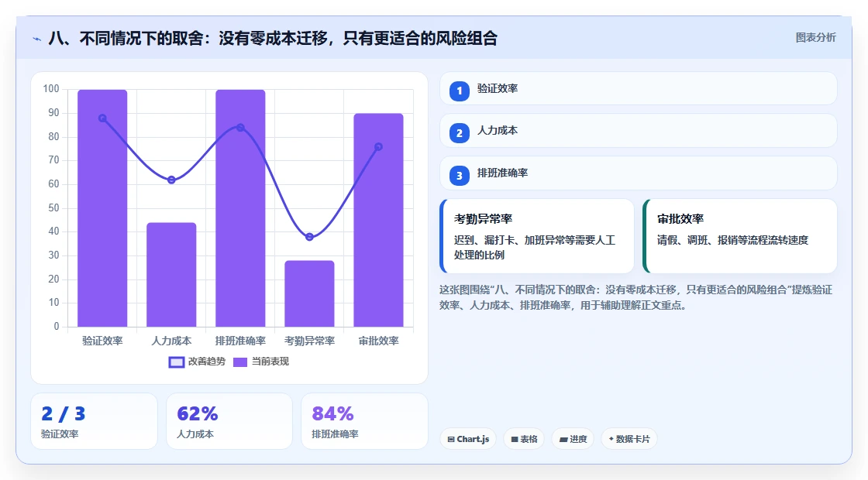Screen dimensions: 868x480
Task: Click the 验证效率 x-axis label
Action: [102, 341]
